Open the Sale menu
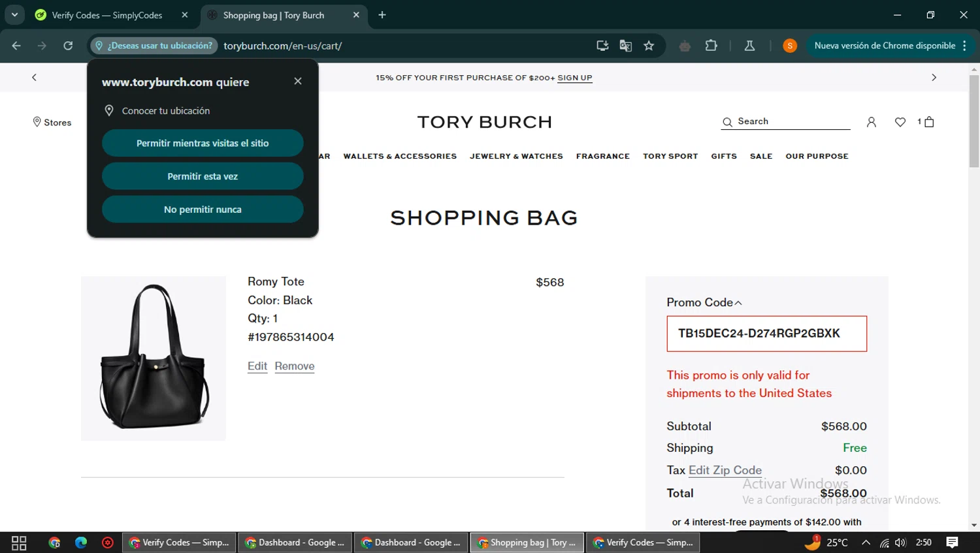The image size is (980, 553). click(x=761, y=156)
